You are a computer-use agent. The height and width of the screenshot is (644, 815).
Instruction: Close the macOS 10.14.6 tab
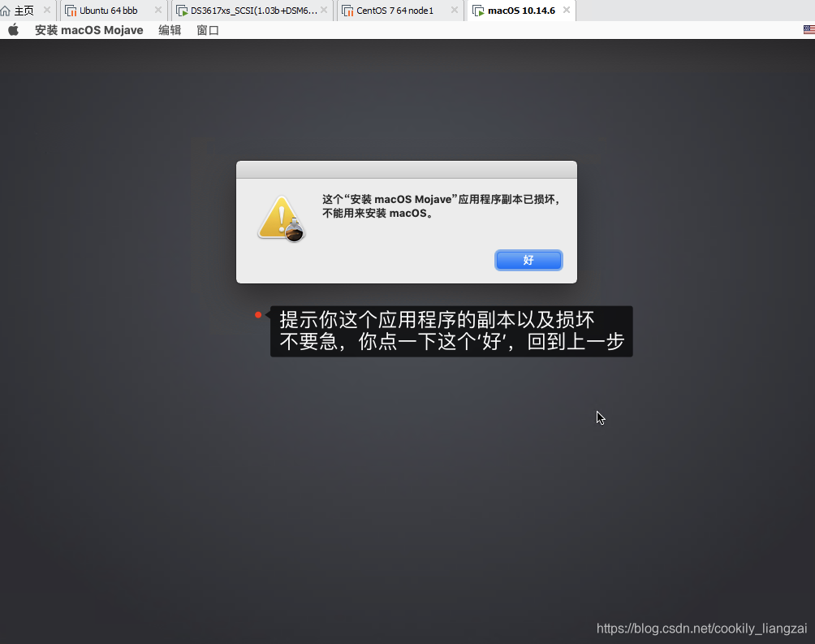coord(567,10)
